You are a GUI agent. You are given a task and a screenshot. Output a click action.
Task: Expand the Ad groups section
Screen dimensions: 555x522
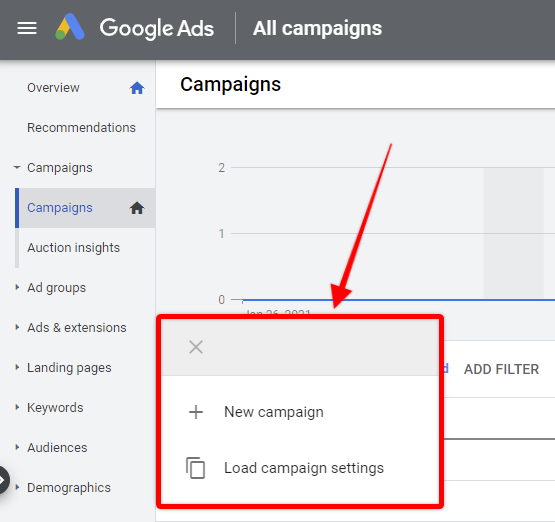(x=17, y=287)
